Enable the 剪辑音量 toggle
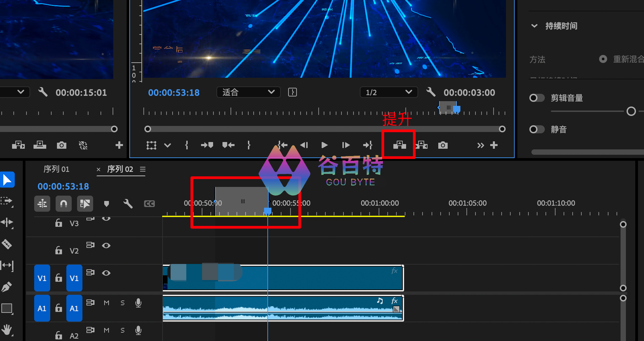The image size is (644, 341). (536, 98)
